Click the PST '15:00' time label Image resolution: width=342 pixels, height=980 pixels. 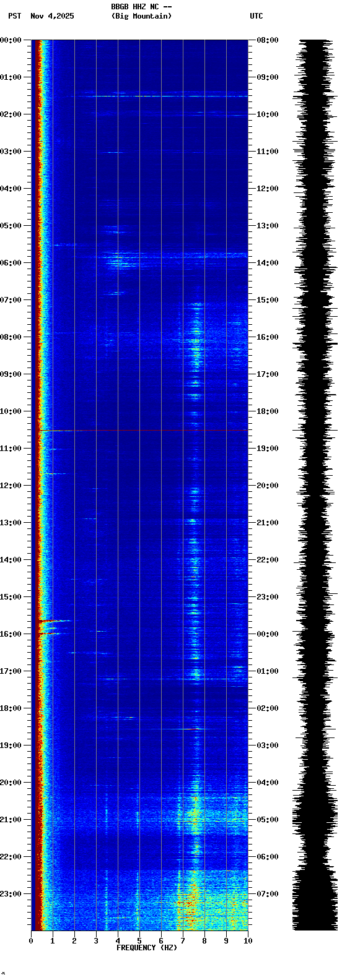[11, 597]
